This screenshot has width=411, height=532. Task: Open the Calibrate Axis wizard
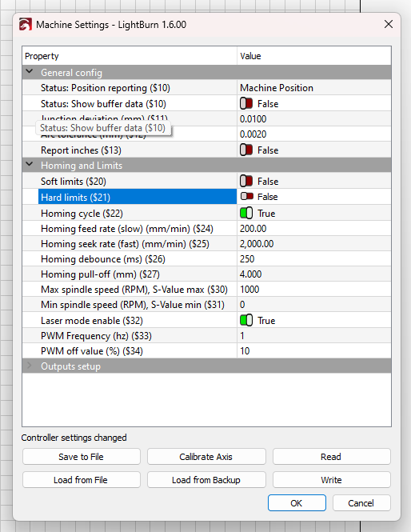pos(206,457)
